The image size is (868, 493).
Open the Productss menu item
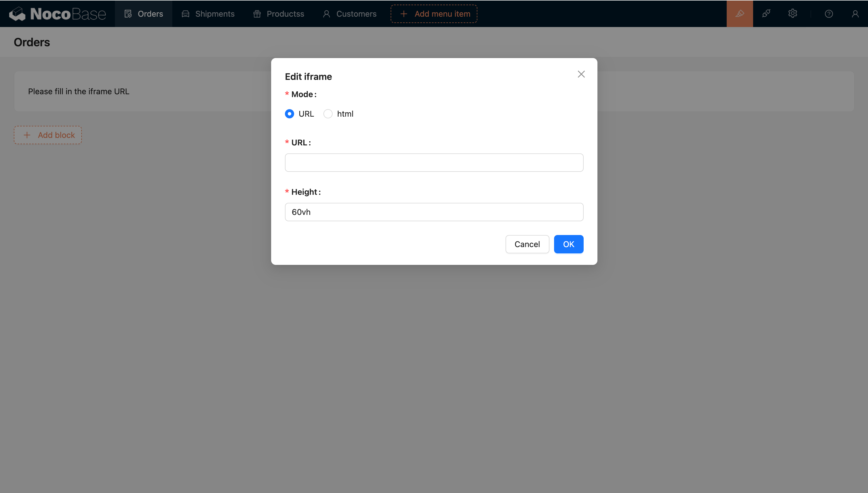279,14
